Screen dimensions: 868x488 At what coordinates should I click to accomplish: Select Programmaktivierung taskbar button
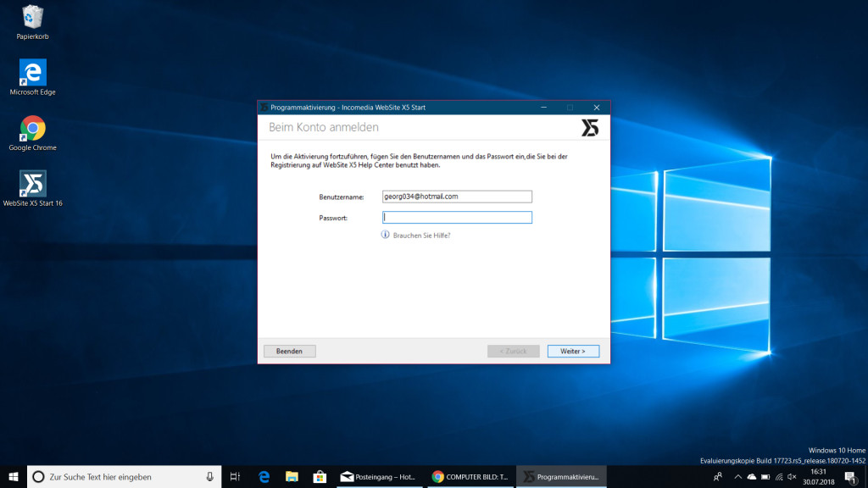pyautogui.click(x=561, y=476)
